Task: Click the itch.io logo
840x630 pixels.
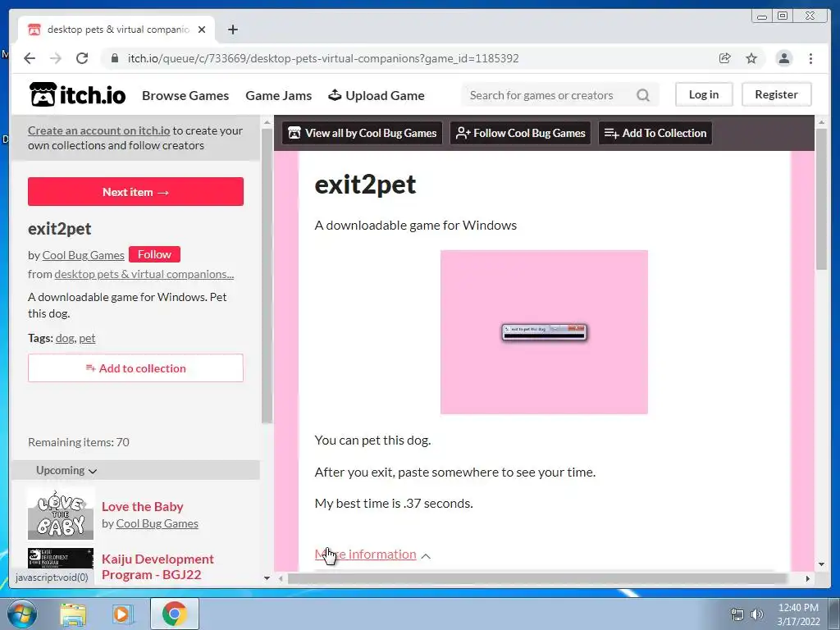Action: coord(78,95)
